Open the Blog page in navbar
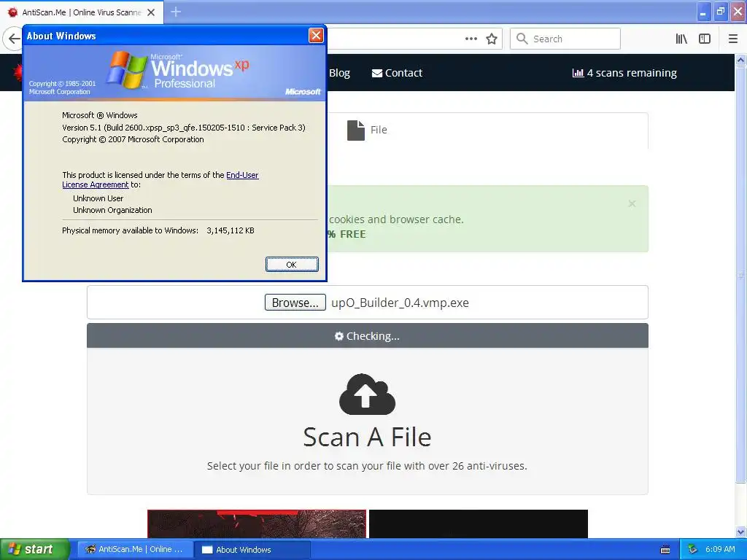Image resolution: width=747 pixels, height=560 pixels. pyautogui.click(x=339, y=73)
